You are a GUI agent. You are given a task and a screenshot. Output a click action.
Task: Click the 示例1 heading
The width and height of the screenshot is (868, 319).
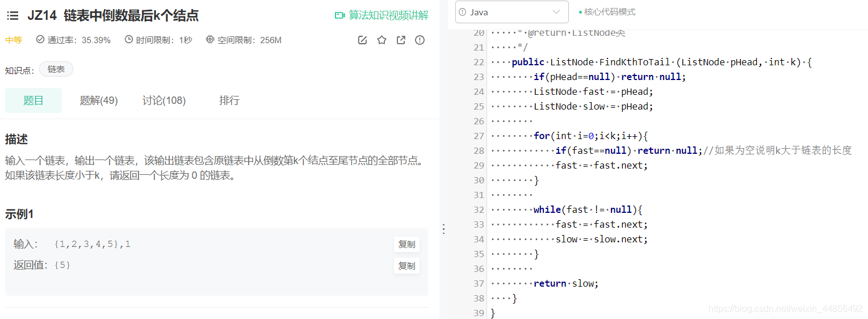pyautogui.click(x=20, y=214)
